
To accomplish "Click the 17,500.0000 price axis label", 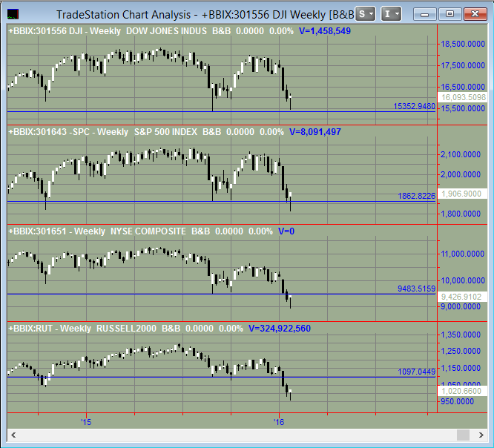I will [x=463, y=65].
